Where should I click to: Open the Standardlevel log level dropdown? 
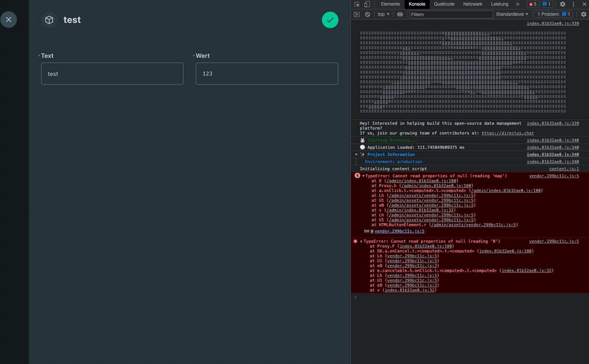click(x=512, y=14)
